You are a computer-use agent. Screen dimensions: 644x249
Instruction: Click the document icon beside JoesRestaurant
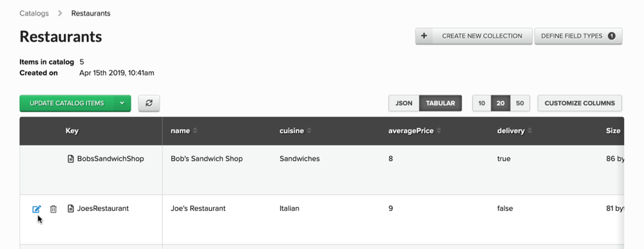coord(71,208)
